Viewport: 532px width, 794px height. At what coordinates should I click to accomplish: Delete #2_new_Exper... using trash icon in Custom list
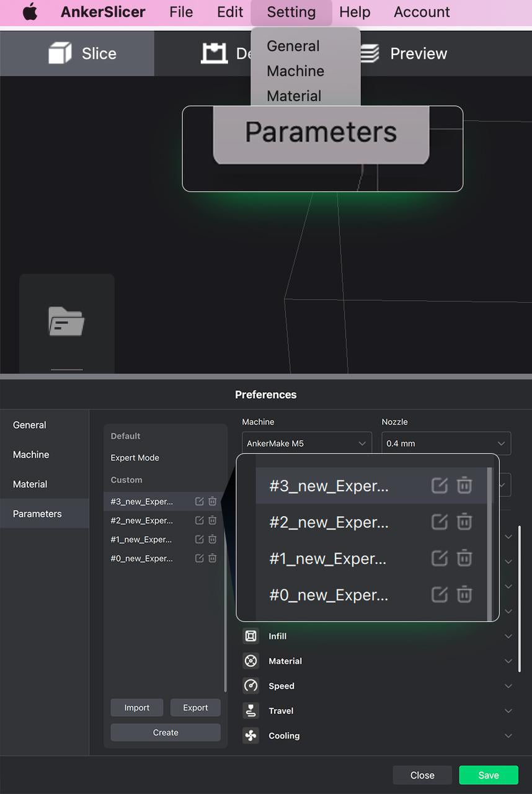tap(212, 520)
